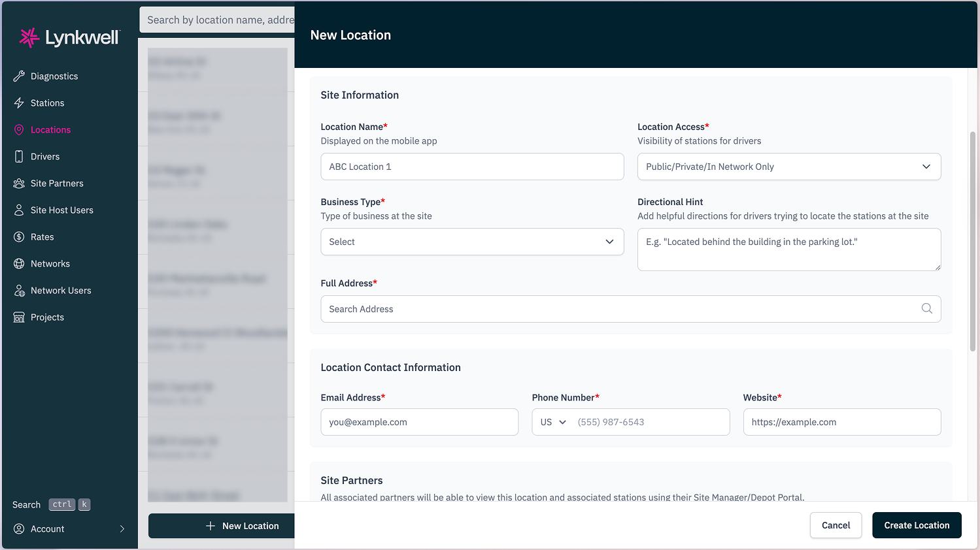Open Site Partners via its people icon
980x550 pixels.
[x=19, y=183]
